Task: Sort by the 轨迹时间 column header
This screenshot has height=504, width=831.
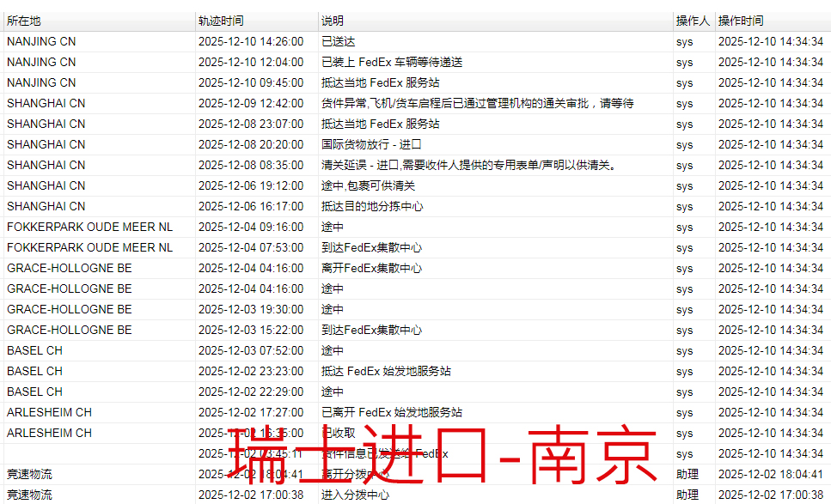Action: (221, 21)
